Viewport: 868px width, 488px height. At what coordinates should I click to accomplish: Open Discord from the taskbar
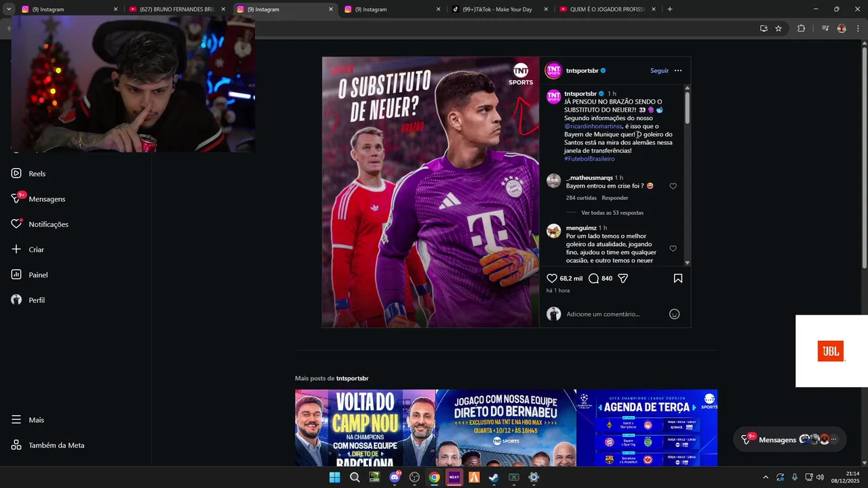(x=395, y=477)
